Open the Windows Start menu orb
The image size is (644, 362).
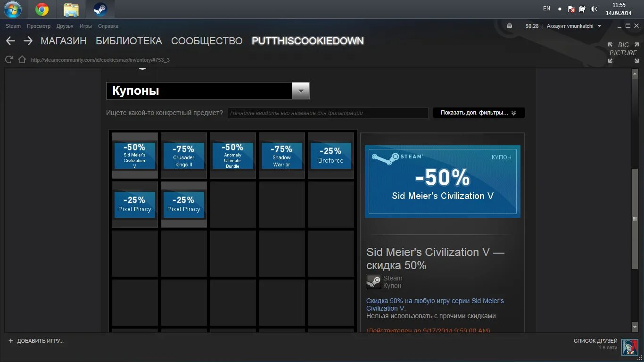13,9
